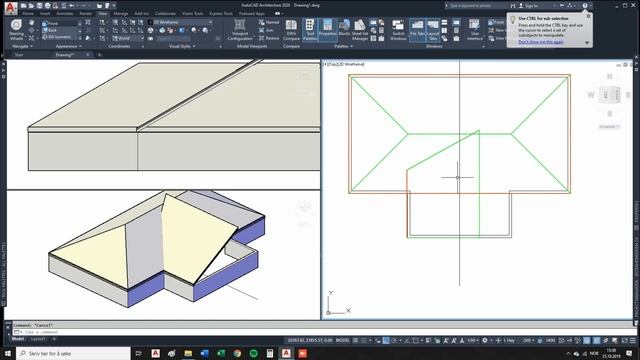Open the Express Tools ribbon tab

coord(221,13)
